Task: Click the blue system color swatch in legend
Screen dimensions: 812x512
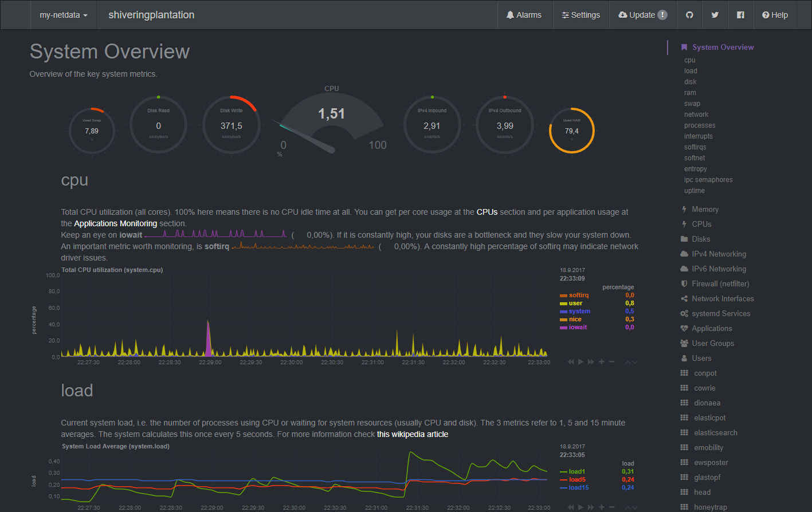Action: click(x=563, y=312)
